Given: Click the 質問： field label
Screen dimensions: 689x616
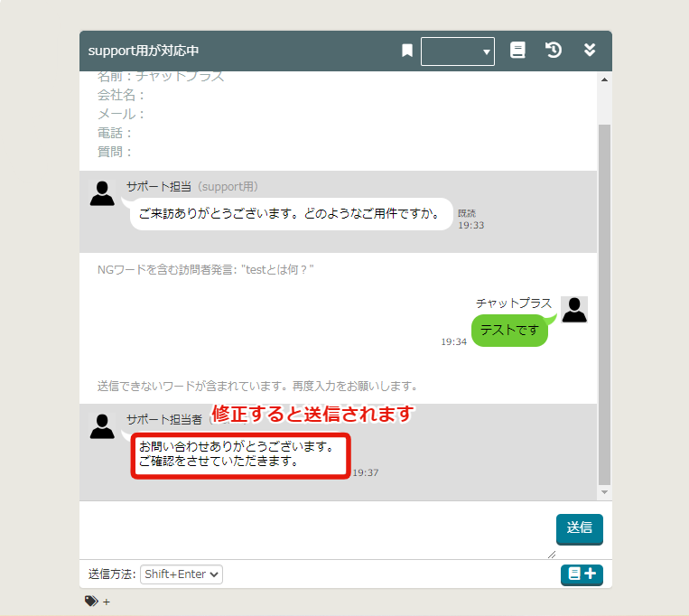Looking at the screenshot, I should (115, 152).
